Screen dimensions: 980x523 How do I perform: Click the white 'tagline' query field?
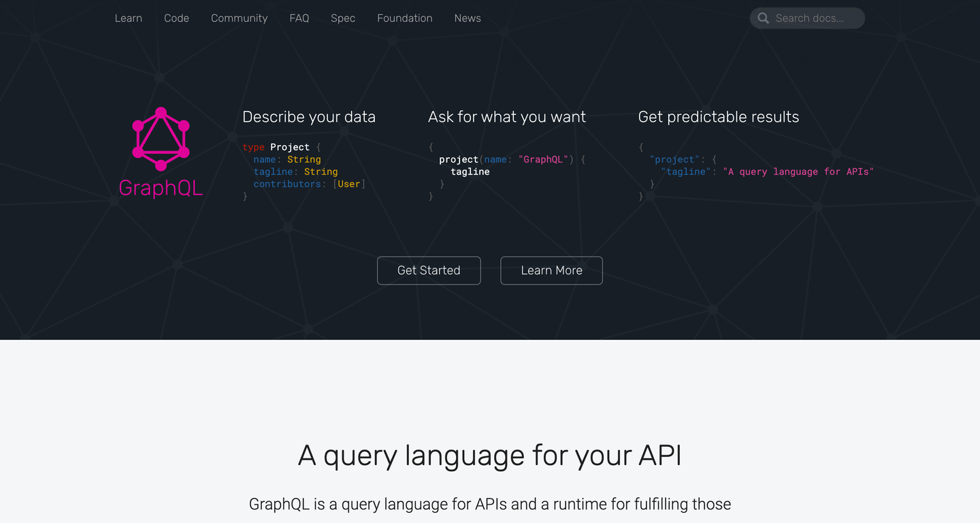470,172
